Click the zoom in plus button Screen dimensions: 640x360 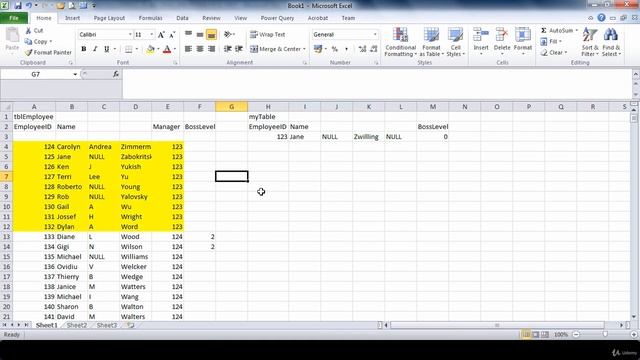click(634, 335)
